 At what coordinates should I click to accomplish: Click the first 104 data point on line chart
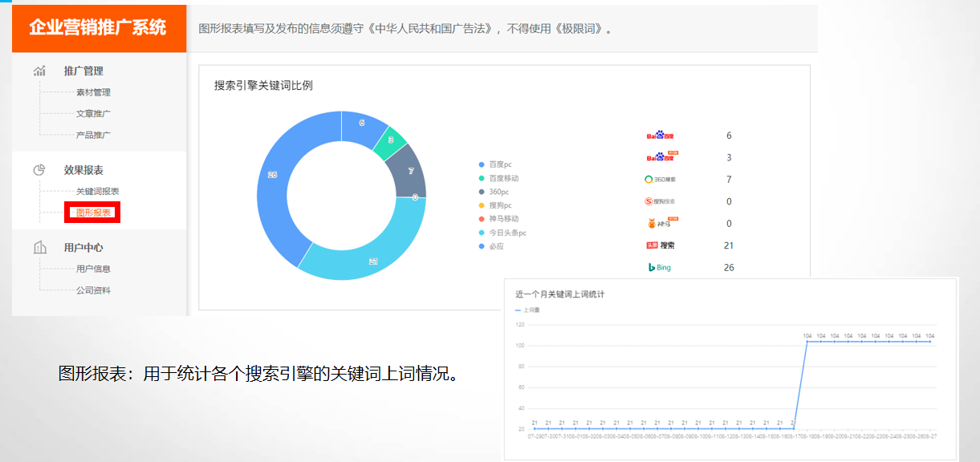pyautogui.click(x=807, y=342)
